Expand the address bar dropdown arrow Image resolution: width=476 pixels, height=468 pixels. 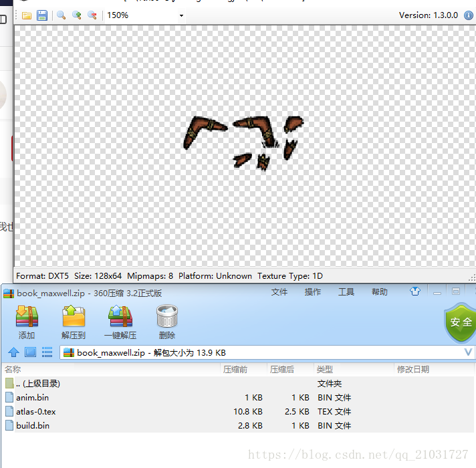[x=469, y=352]
